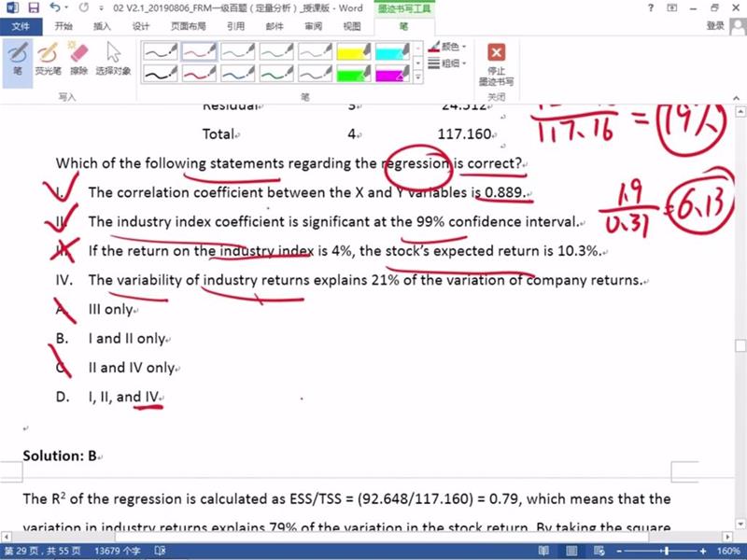Click the Redo/repeat icon
This screenshot has width=747, height=560.
(84, 7)
